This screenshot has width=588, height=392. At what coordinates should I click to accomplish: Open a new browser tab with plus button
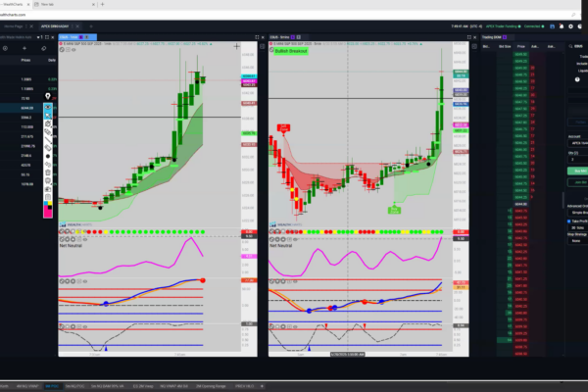(102, 5)
